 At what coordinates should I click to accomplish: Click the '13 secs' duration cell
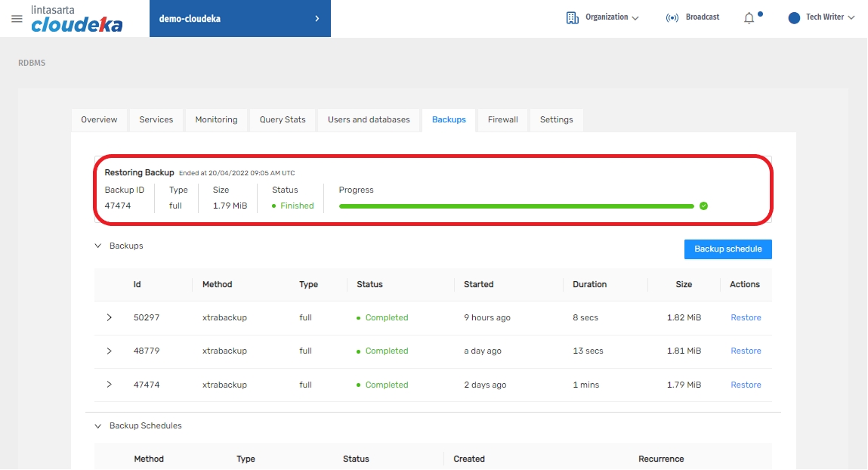click(588, 351)
